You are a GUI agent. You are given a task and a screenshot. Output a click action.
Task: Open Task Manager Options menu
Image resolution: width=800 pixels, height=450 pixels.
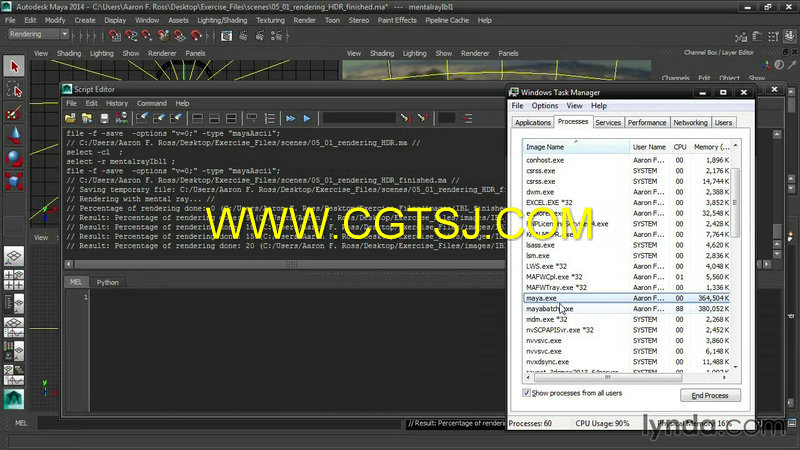(544, 106)
